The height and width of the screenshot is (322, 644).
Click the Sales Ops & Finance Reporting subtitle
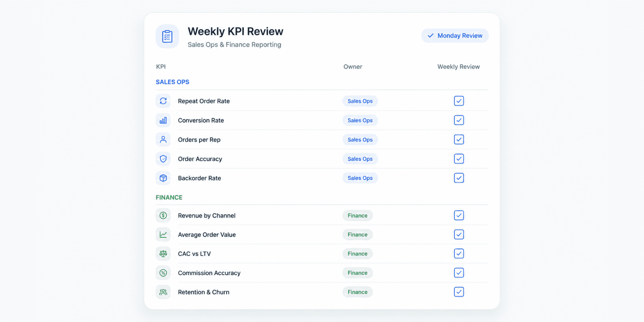coord(234,45)
